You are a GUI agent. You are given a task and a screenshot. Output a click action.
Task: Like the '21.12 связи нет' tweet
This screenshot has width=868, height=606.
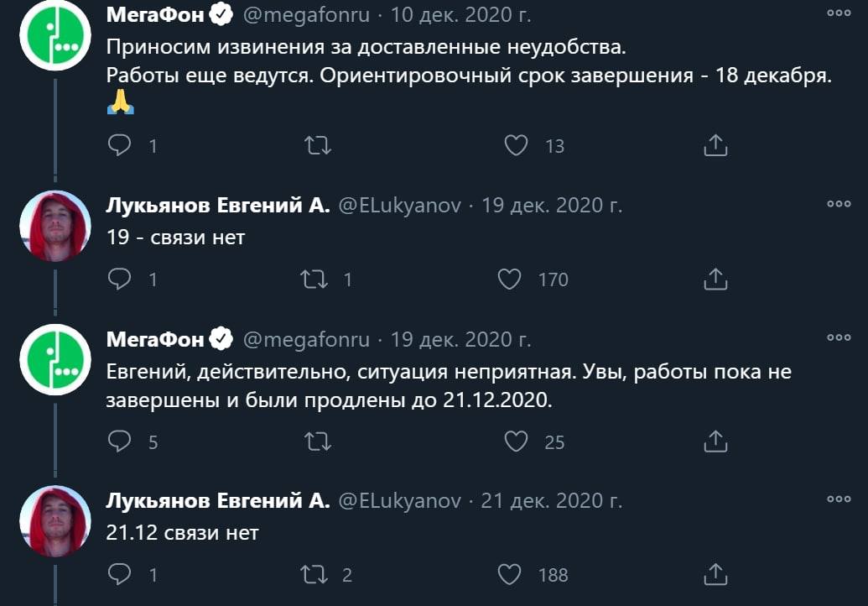[x=509, y=574]
